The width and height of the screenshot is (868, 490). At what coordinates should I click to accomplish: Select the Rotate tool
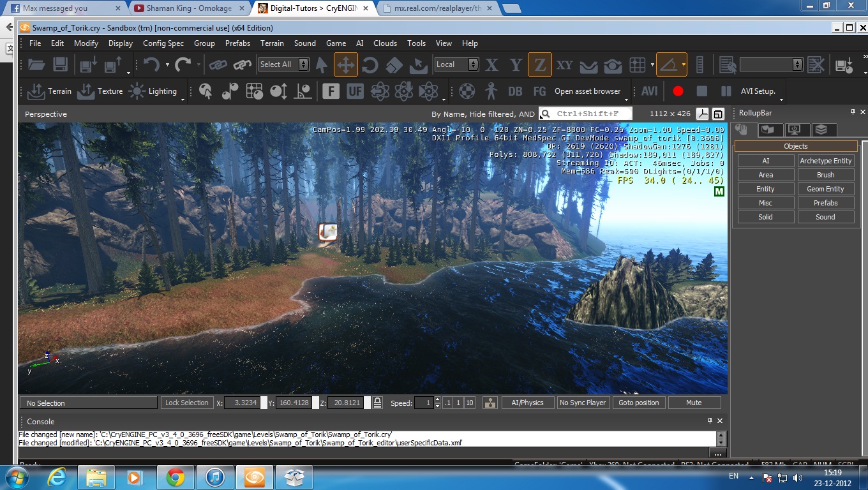370,64
